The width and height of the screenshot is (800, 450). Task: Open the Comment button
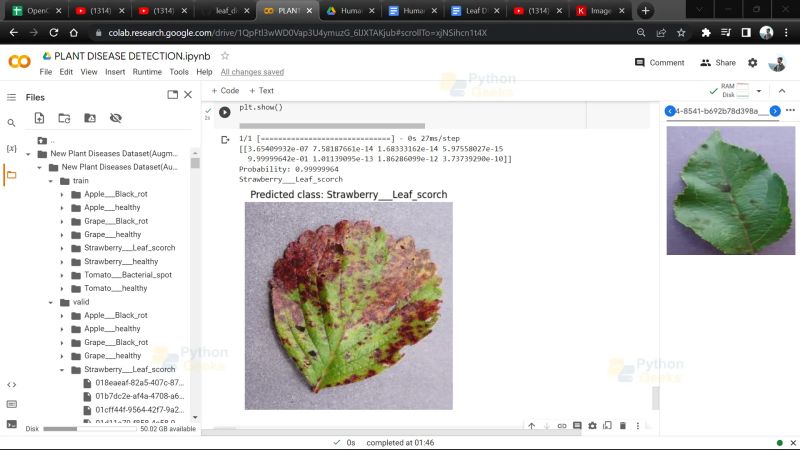tap(659, 62)
